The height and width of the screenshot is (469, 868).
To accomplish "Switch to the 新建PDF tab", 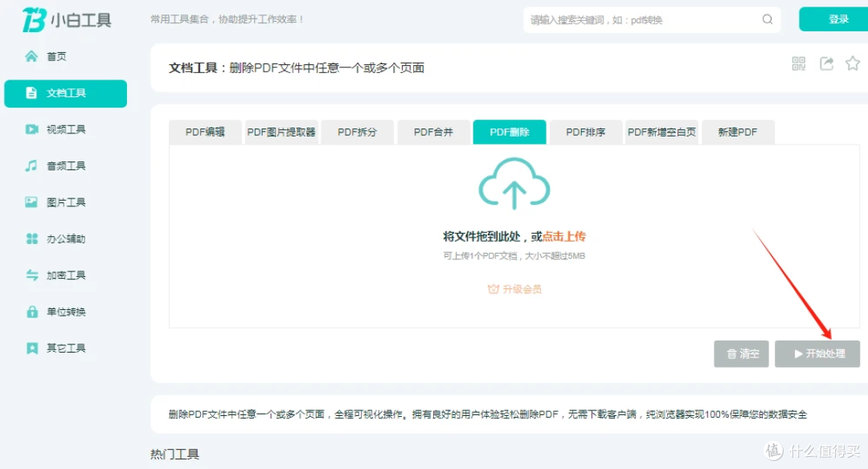I will coord(738,133).
